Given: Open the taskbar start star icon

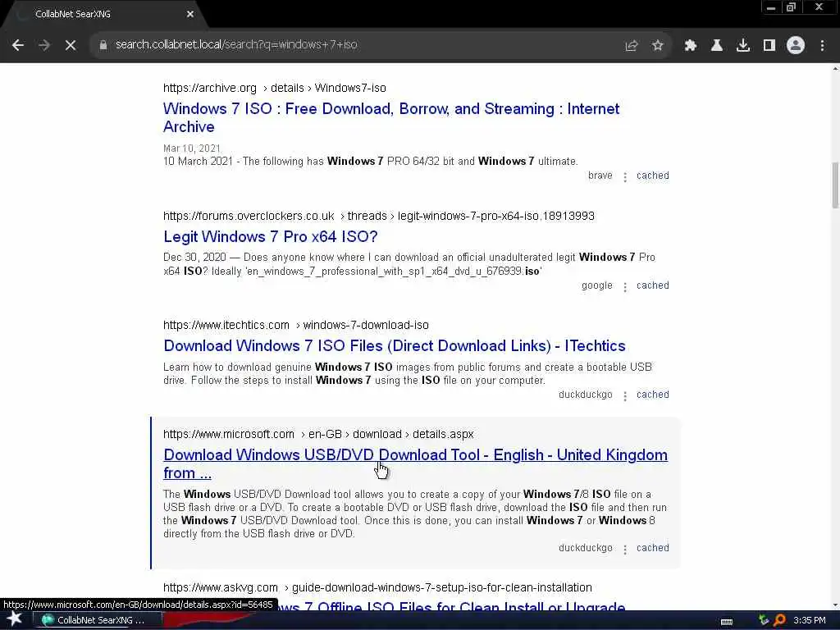Looking at the screenshot, I should 14,620.
